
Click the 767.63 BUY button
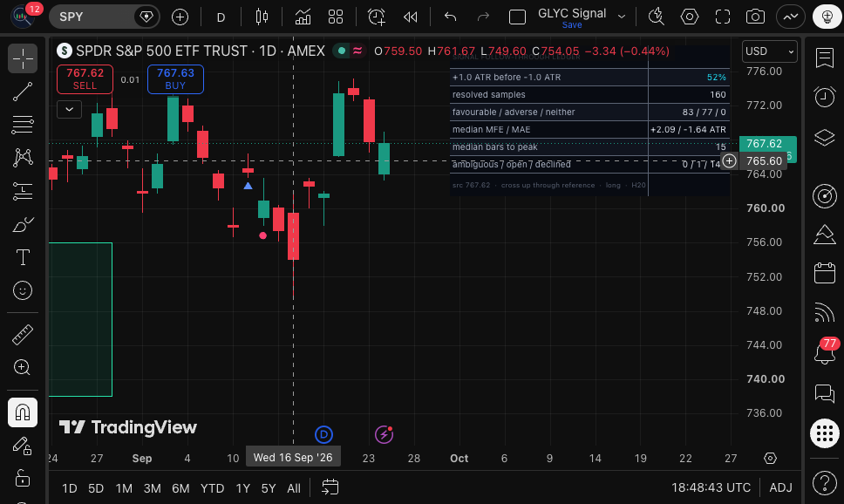pyautogui.click(x=175, y=79)
